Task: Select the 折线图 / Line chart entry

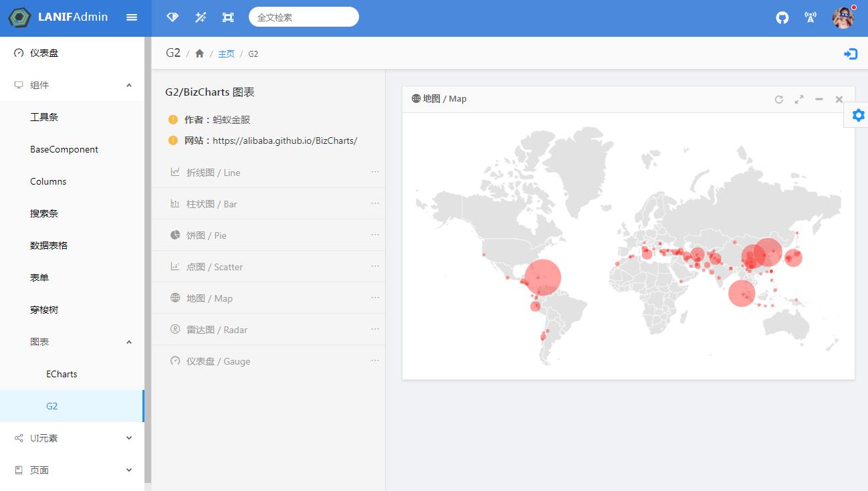Action: click(x=268, y=172)
